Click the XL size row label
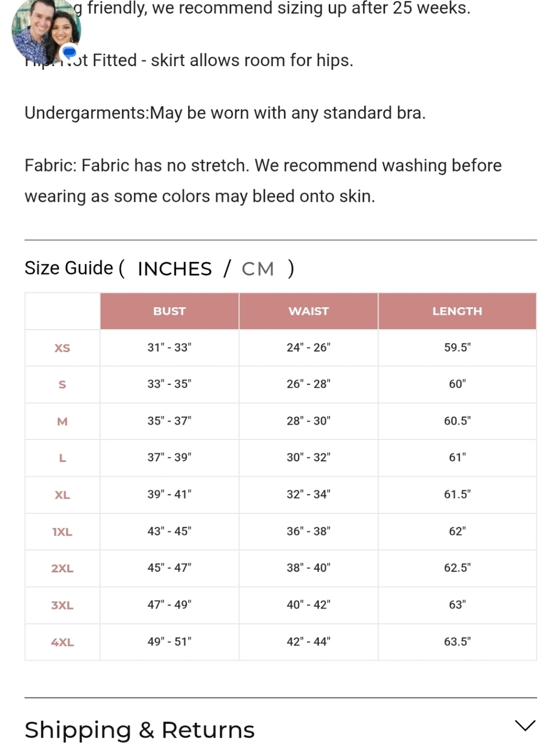560x744 pixels. coord(62,495)
